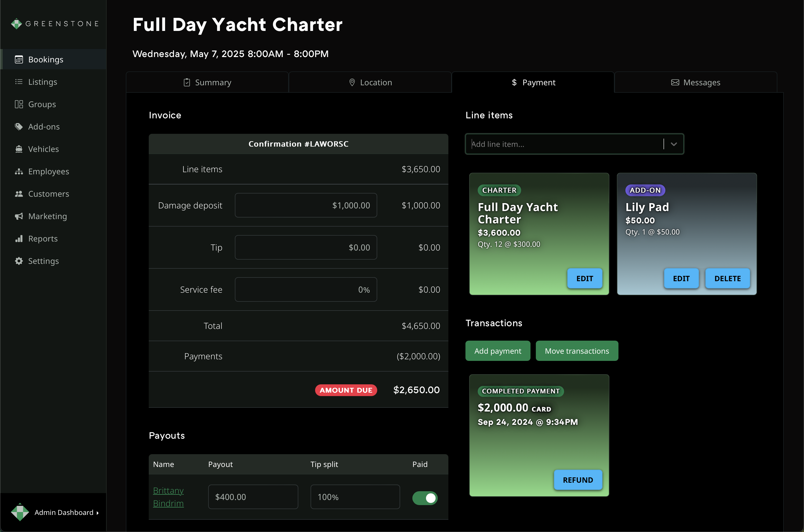Click the Damage deposit amount field
The width and height of the screenshot is (804, 532).
pyautogui.click(x=306, y=205)
